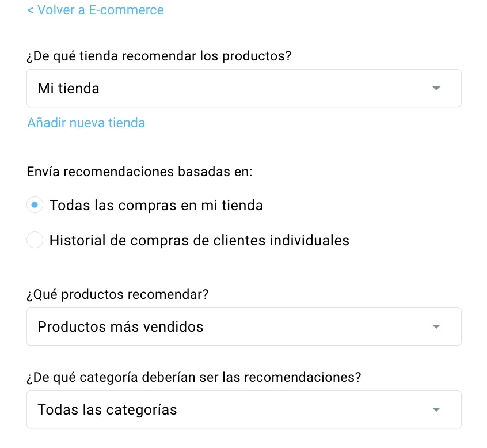
Task: Click the Todas las categorías selected value text
Action: tap(107, 410)
